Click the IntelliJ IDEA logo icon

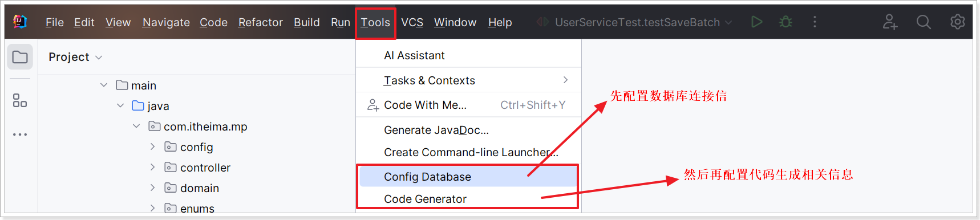coord(20,22)
